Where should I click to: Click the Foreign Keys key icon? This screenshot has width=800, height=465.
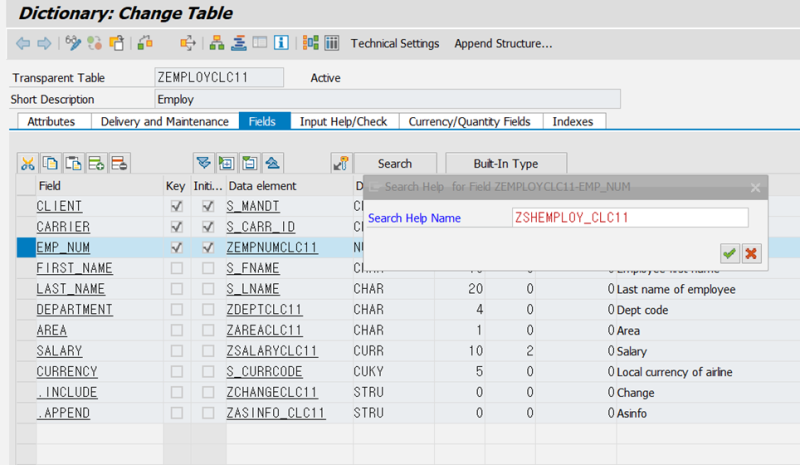click(x=341, y=163)
